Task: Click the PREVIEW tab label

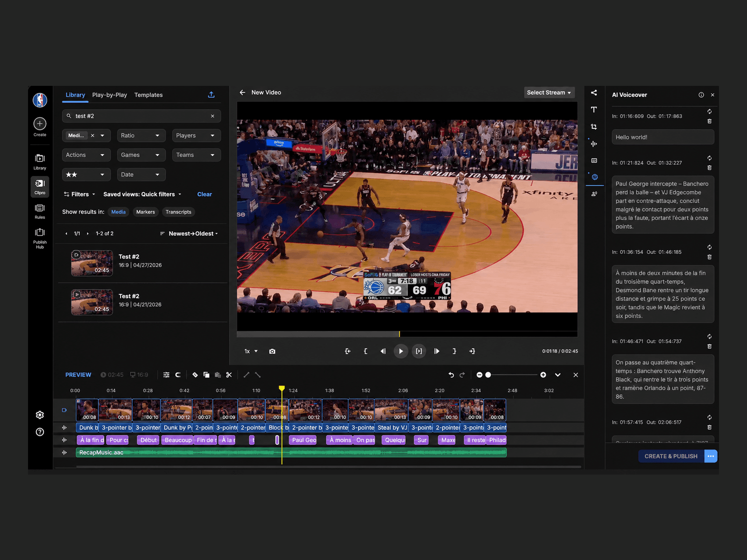Action: click(78, 375)
